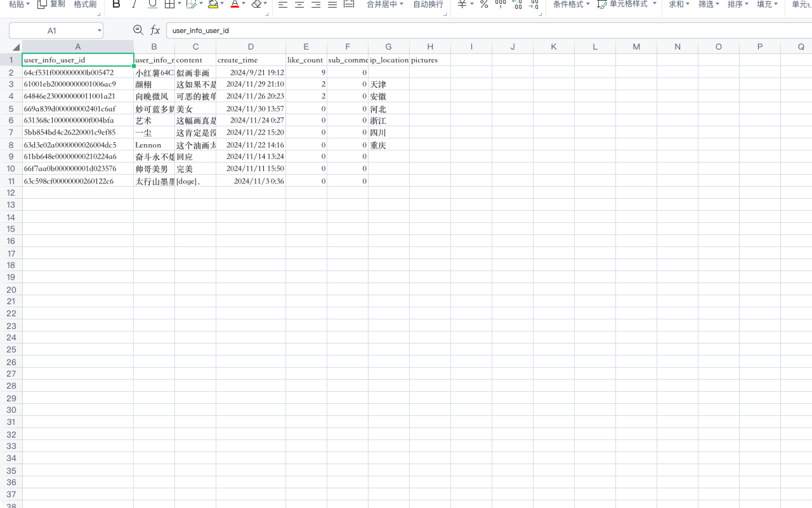812x508 pixels.
Task: Select date cell 2024/9/21 19:12
Action: (x=251, y=72)
